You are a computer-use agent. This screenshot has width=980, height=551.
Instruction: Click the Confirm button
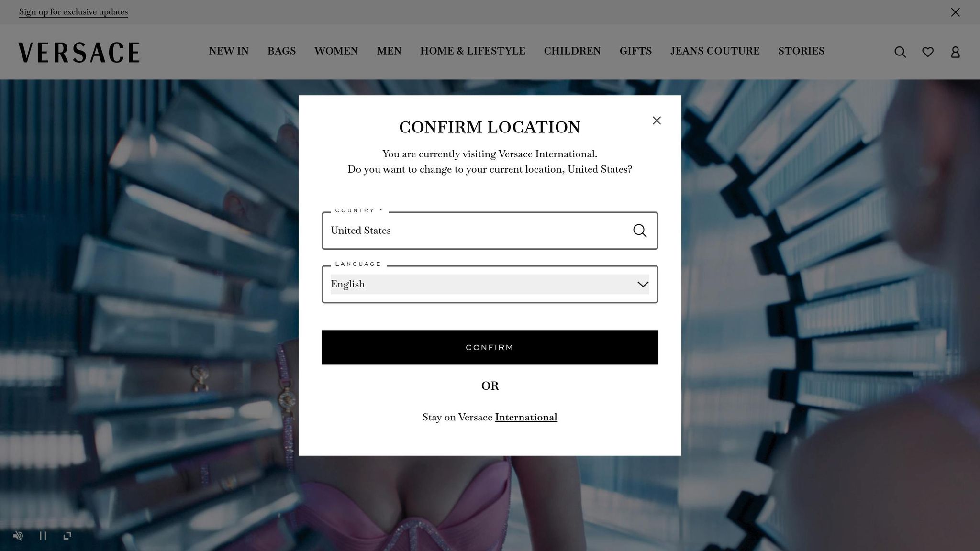[490, 347]
